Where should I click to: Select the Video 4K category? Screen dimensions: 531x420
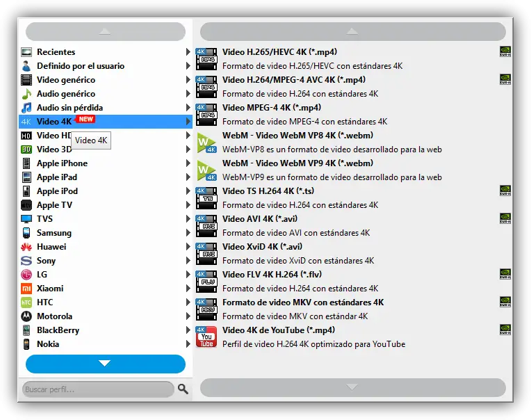(106, 122)
